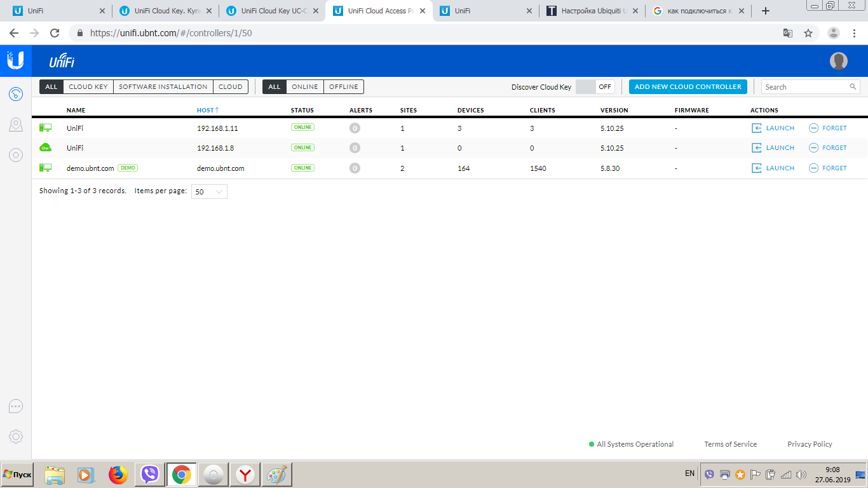
Task: Show ALL status controllers
Action: coord(275,87)
